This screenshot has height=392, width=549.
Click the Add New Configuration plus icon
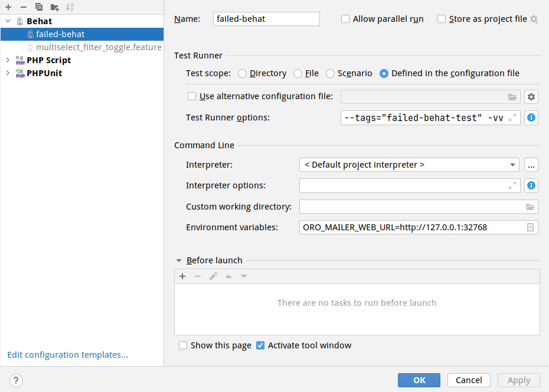[8, 7]
